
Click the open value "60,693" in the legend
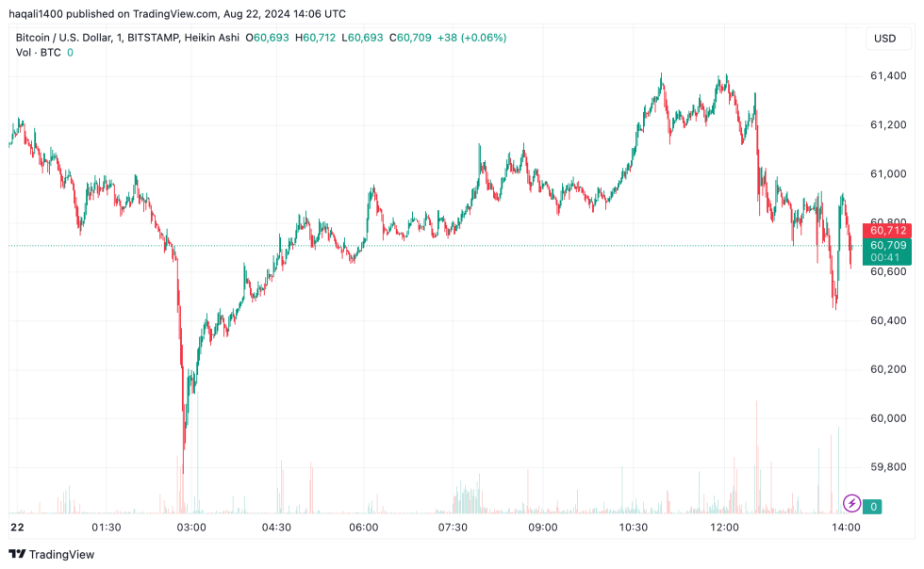[x=272, y=40]
